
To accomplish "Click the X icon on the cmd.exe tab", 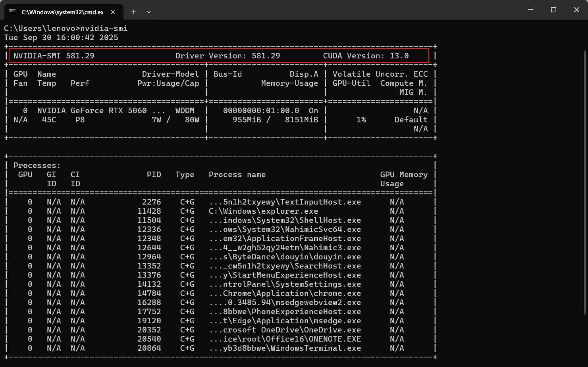I will tap(112, 12).
